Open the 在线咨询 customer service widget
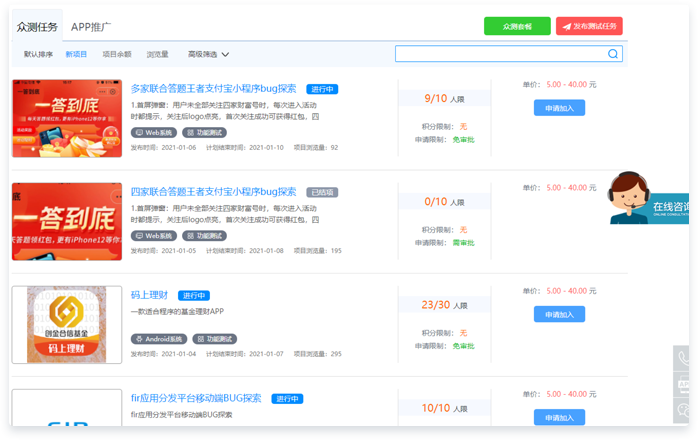Viewport: 698px width, 440px height. 648,198
